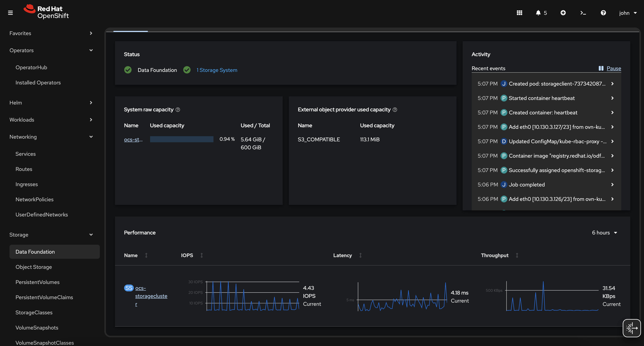Image resolution: width=644 pixels, height=346 pixels.
Task: Collapse the Operators nav section
Action: pos(51,50)
